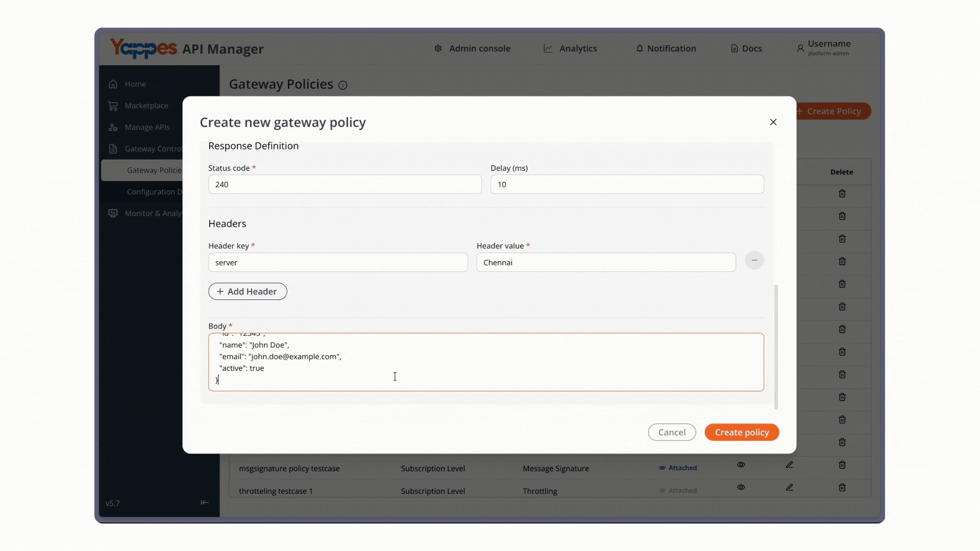Cancel the new gateway policy dialog

point(672,432)
